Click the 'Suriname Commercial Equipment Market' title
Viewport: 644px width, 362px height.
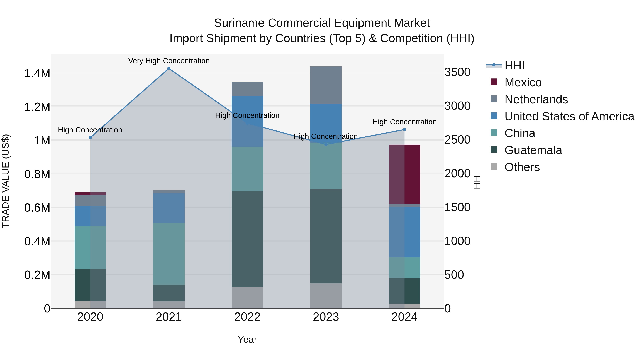click(322, 23)
